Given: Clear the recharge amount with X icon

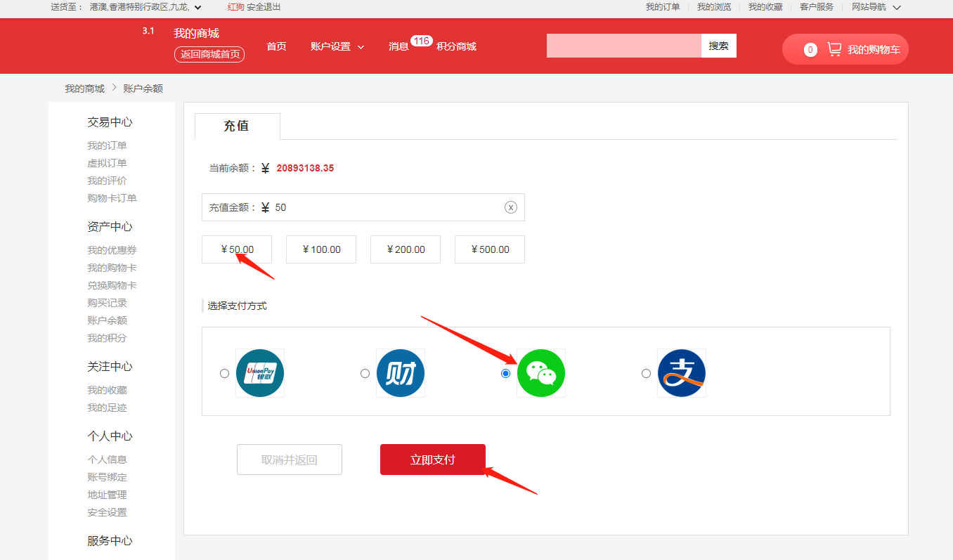Looking at the screenshot, I should coord(511,207).
